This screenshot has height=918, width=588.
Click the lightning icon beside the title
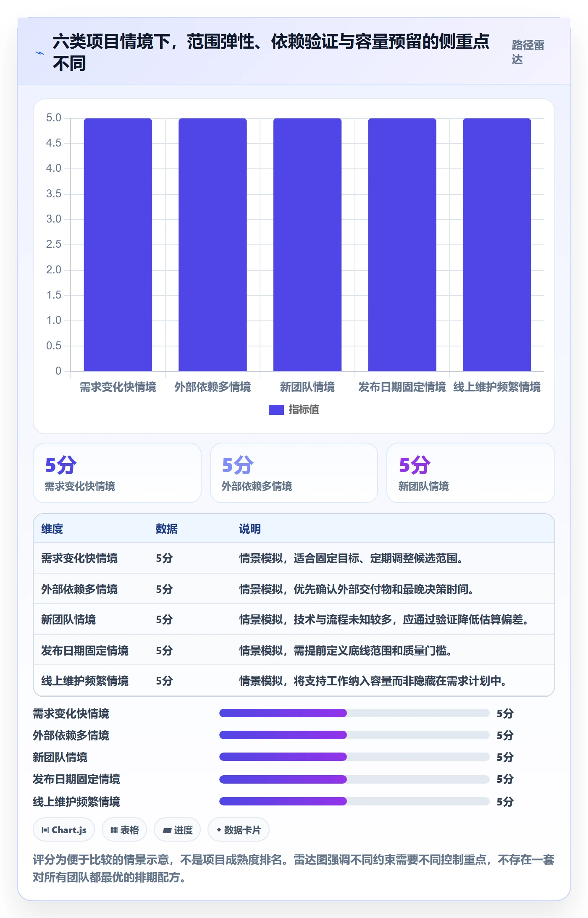tap(40, 53)
